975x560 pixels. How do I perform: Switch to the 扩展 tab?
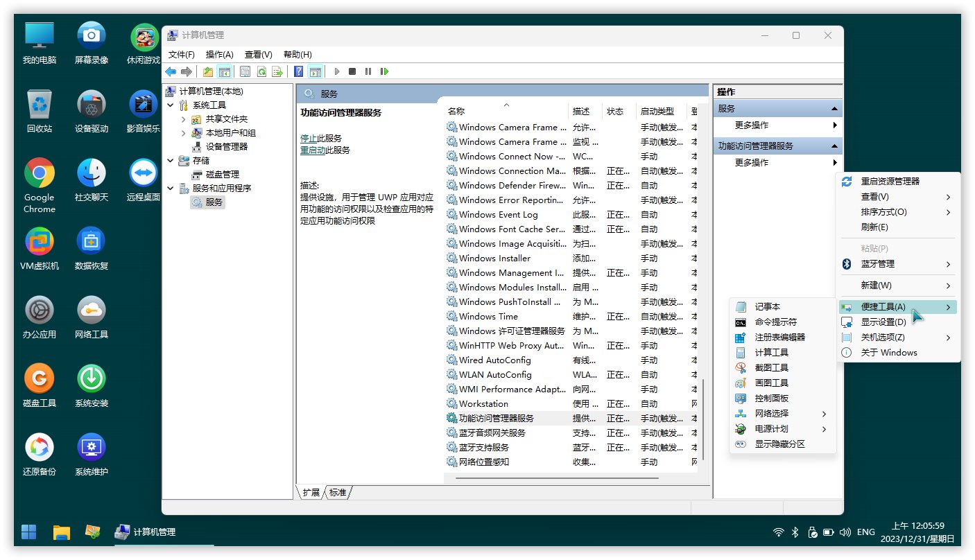(311, 492)
